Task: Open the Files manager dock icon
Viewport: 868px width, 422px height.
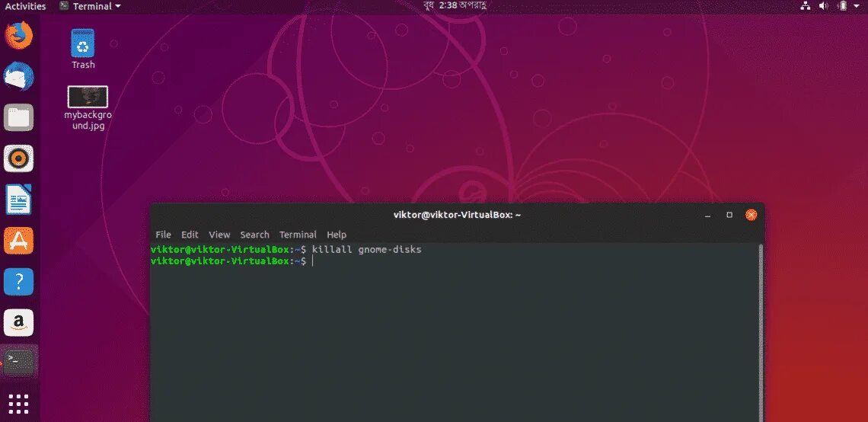Action: [19, 117]
